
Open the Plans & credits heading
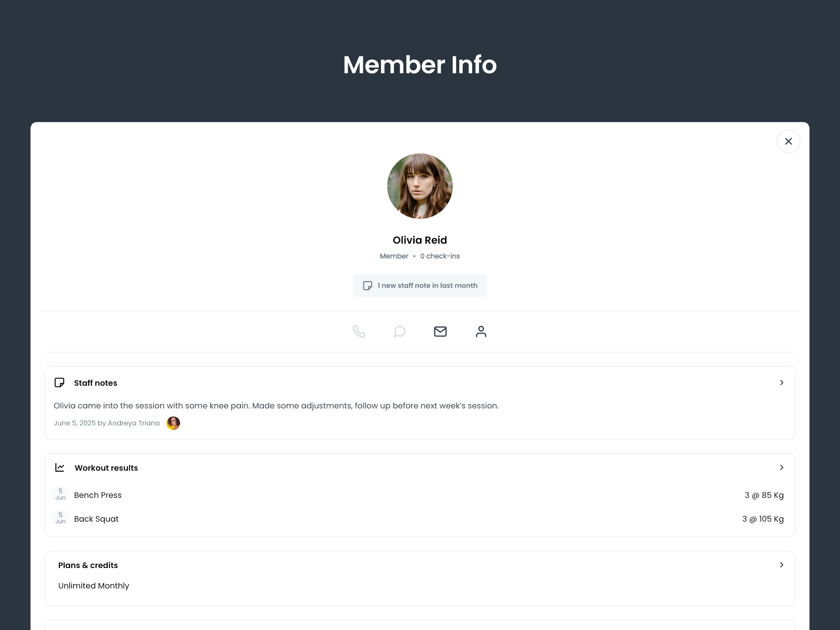(x=88, y=565)
